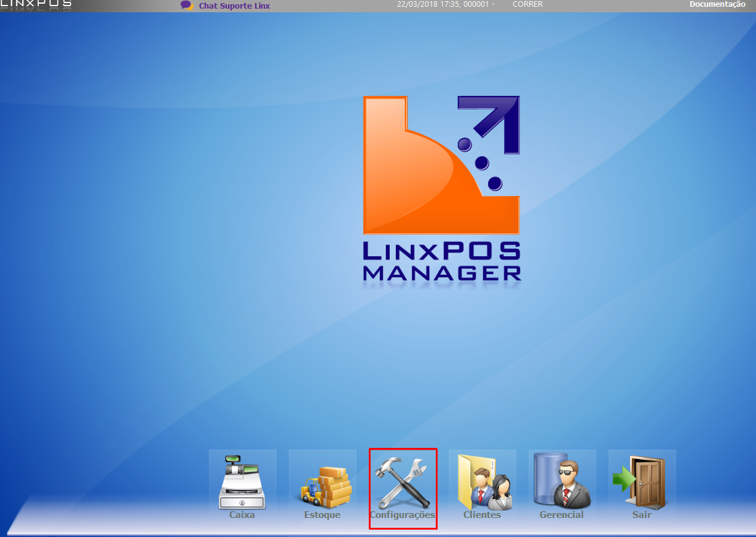Click the LinxPOS Manager logo
Viewport: 756px width, 537px height.
441,189
